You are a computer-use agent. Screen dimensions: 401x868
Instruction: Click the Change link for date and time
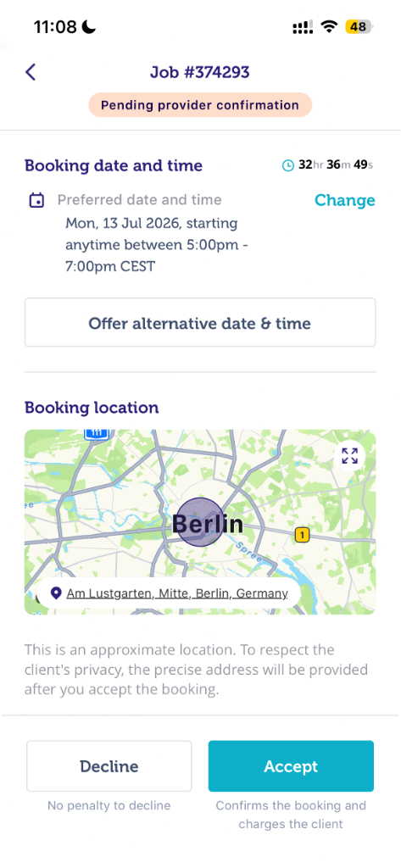pos(344,200)
